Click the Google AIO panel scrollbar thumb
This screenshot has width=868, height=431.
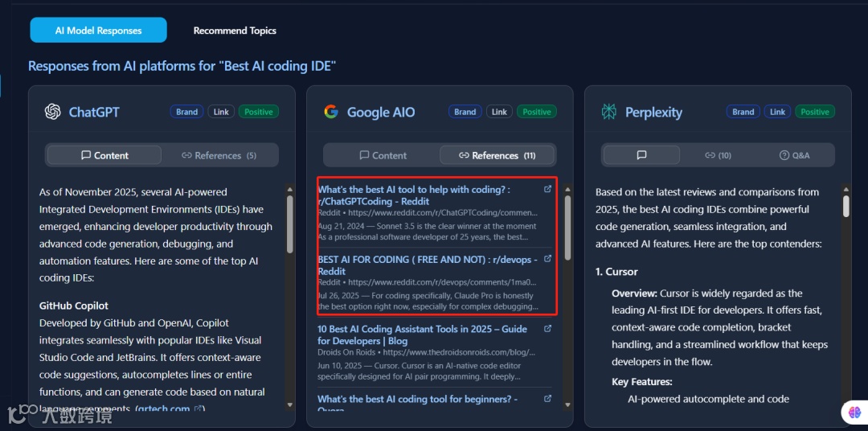point(567,227)
